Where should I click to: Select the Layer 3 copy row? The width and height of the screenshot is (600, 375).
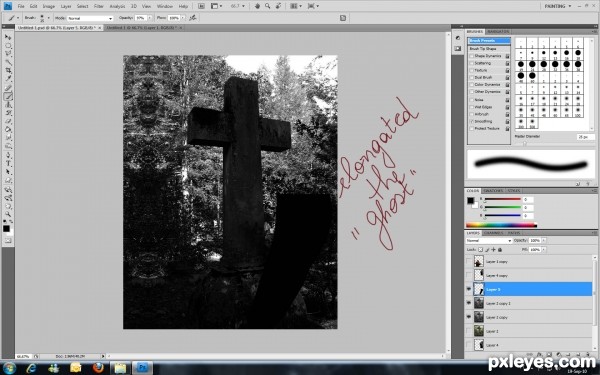(529, 262)
